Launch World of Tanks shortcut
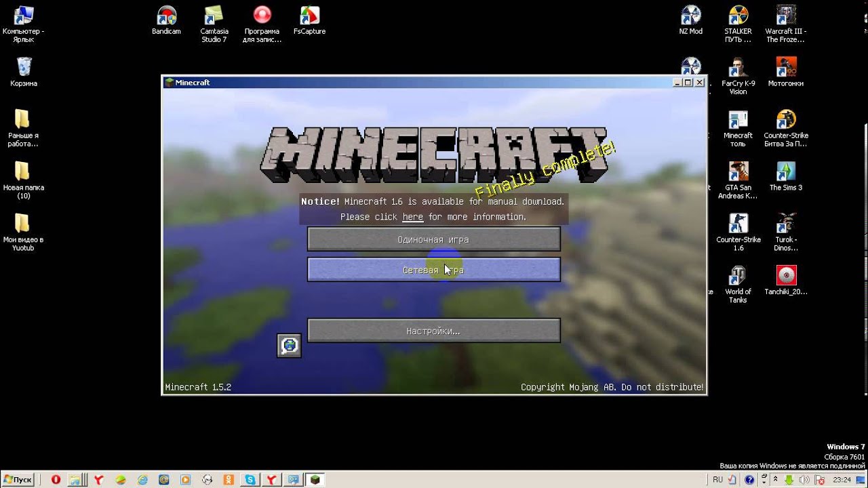The image size is (868, 488). pyautogui.click(x=736, y=285)
